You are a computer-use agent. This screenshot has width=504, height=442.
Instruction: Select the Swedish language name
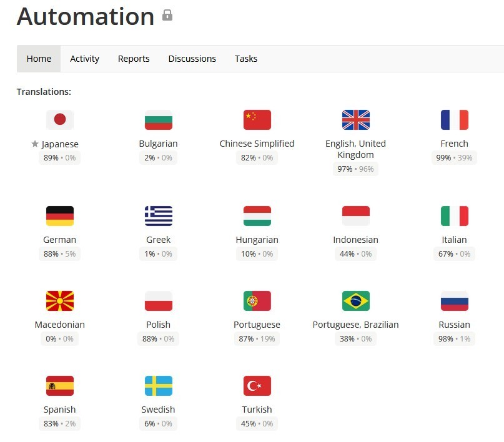[158, 410]
